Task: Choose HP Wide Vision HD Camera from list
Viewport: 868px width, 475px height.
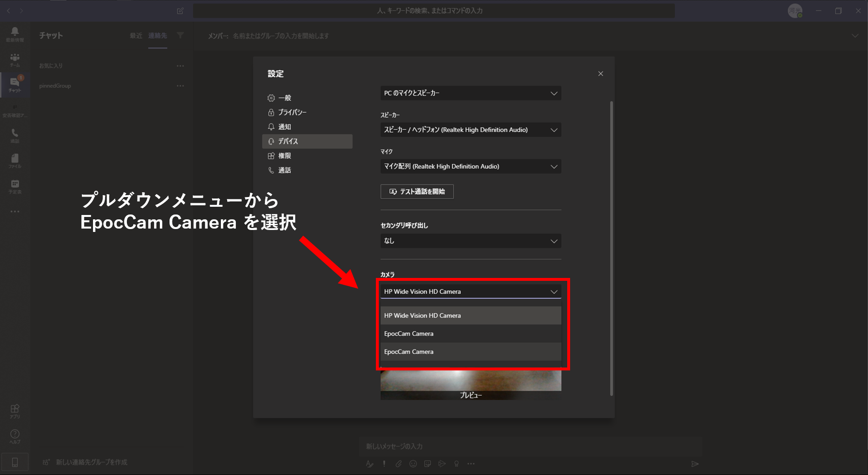Action: tap(470, 316)
